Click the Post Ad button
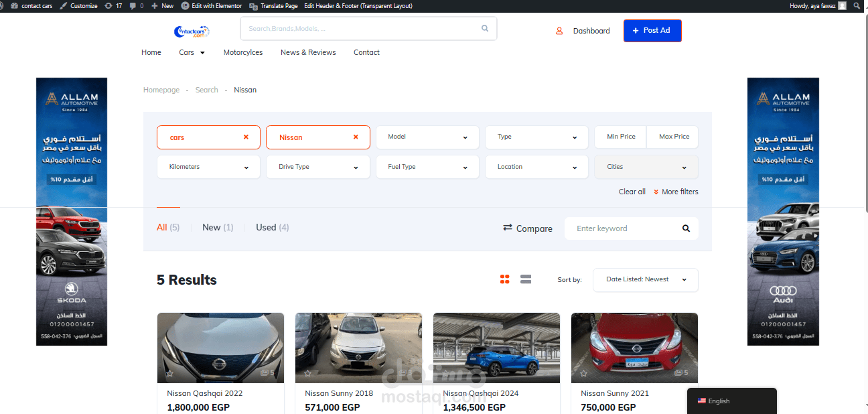This screenshot has height=414, width=868. point(652,31)
